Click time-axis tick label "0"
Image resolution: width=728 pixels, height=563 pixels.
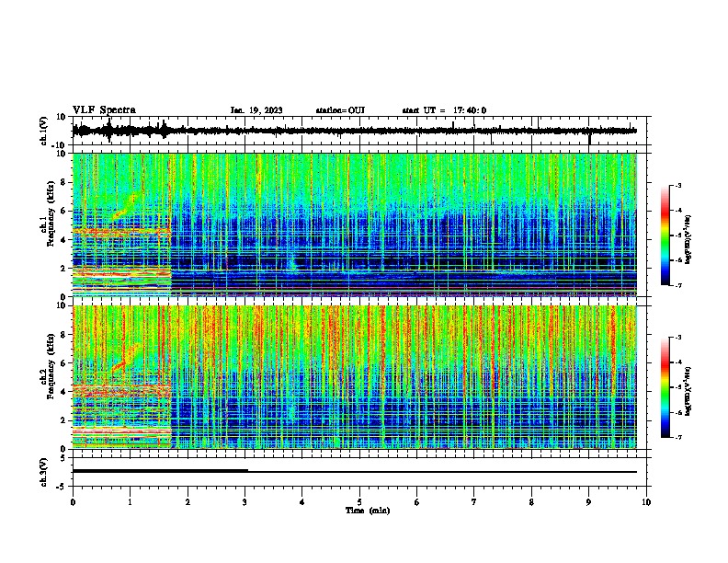pos(73,502)
